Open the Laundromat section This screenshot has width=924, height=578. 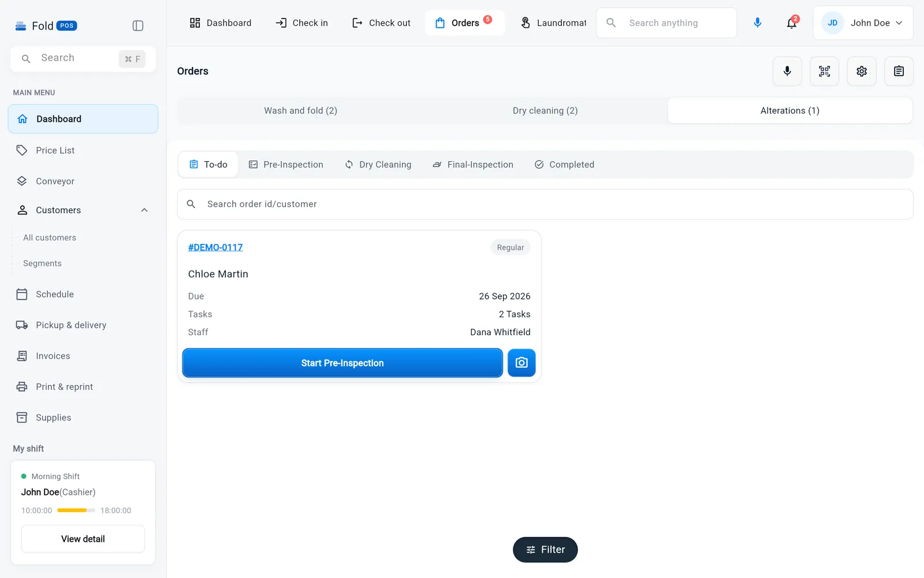pos(553,23)
